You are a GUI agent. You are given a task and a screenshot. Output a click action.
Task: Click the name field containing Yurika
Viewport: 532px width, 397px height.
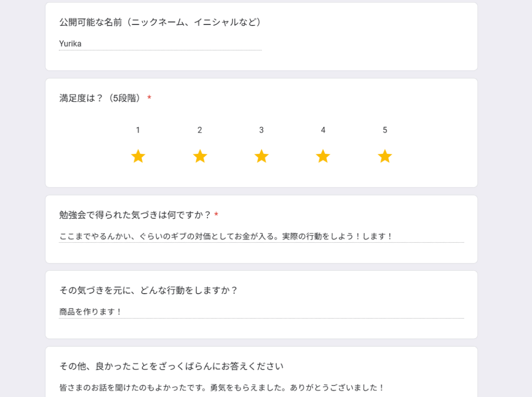[x=160, y=44]
